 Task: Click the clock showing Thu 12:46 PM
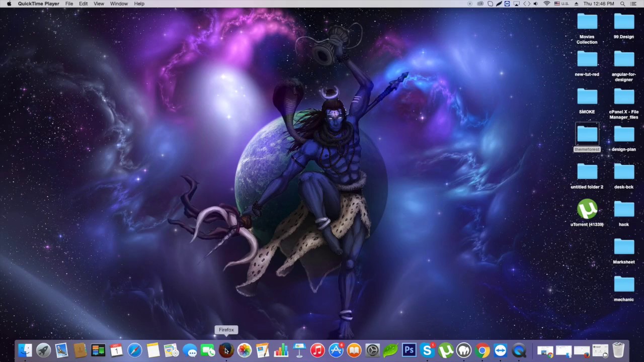599,4
